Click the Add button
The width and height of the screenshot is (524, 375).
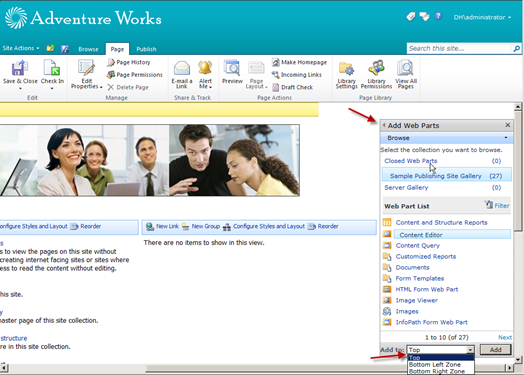[495, 350]
